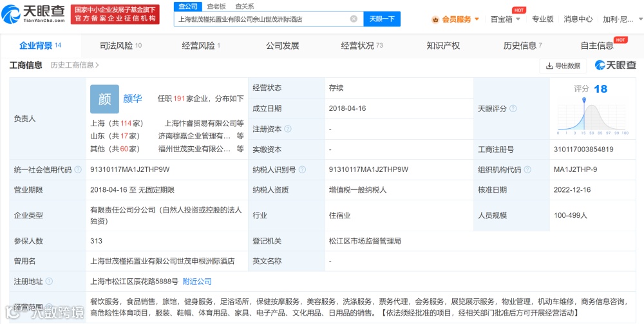644x324 pixels.
Task: Switch to 企业背景 tab
Action: pyautogui.click(x=40, y=46)
